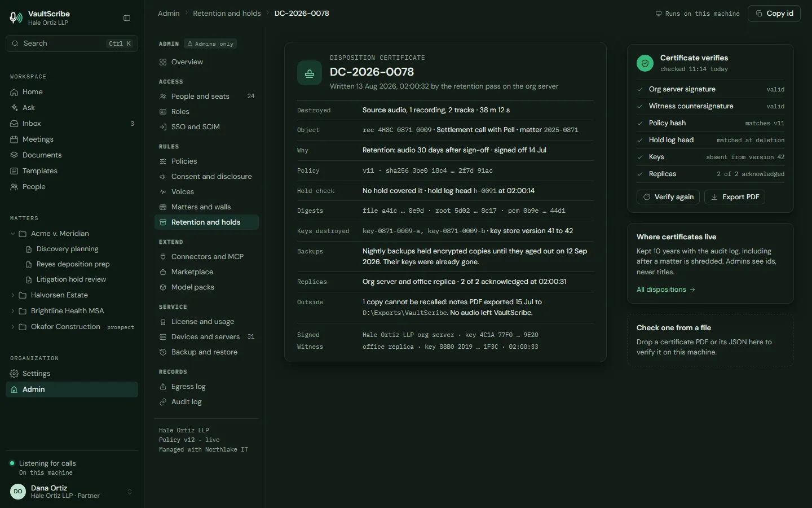
Task: Click the Copy id button
Action: (774, 14)
